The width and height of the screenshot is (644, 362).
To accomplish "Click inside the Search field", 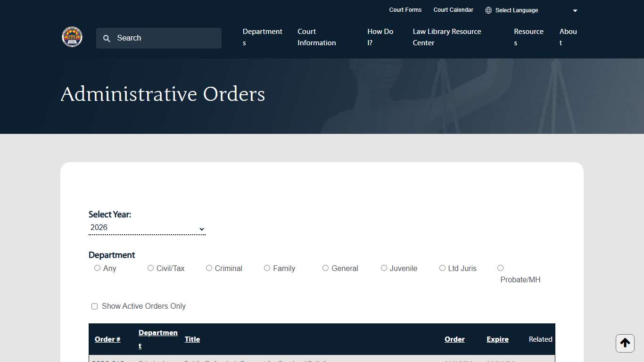I will click(x=158, y=38).
